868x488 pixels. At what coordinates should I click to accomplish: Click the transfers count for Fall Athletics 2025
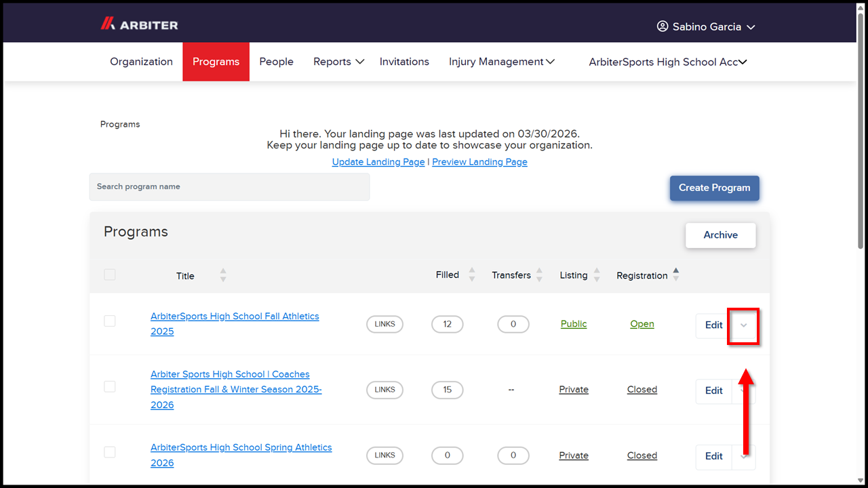click(513, 324)
